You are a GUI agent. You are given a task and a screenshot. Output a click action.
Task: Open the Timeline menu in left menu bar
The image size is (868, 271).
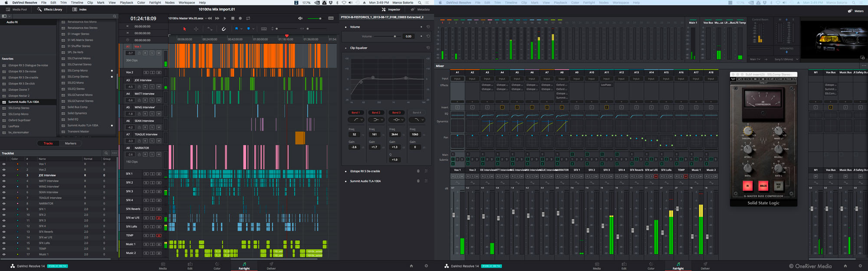tap(77, 3)
